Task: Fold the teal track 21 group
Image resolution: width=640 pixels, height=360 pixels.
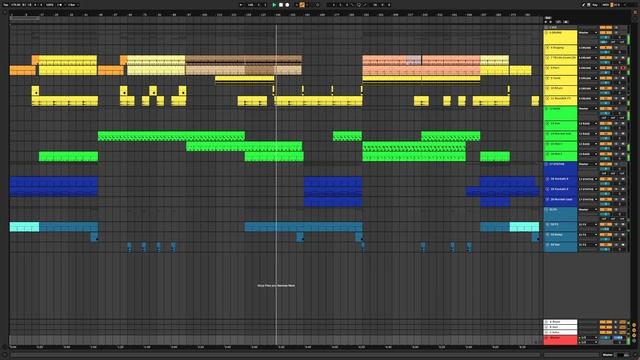Action: pyautogui.click(x=547, y=209)
